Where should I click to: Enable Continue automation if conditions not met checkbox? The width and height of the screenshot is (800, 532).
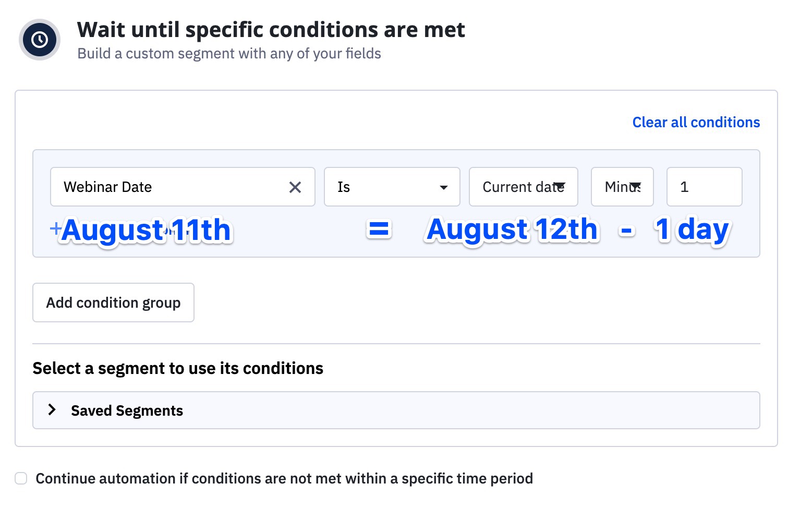pyautogui.click(x=21, y=478)
